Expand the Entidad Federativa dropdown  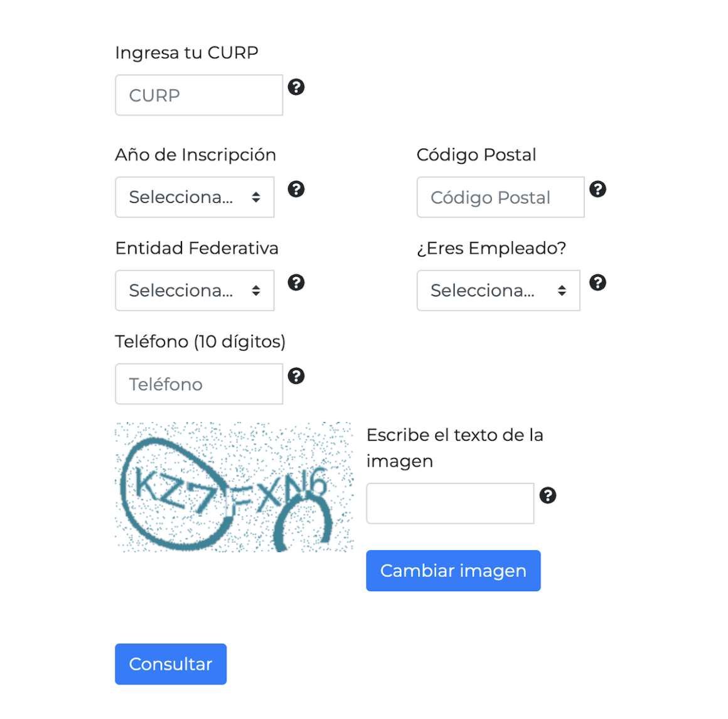(195, 291)
